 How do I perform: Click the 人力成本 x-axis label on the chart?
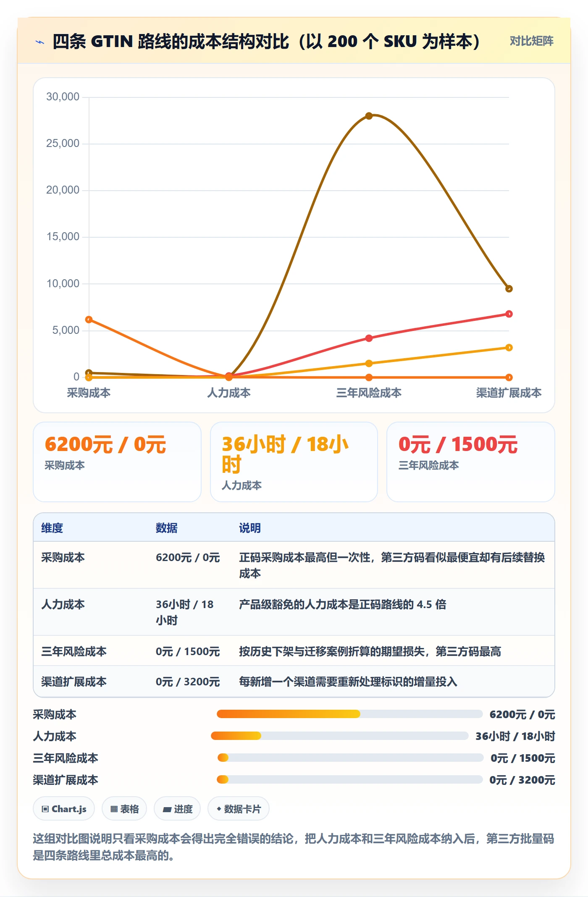point(229,393)
